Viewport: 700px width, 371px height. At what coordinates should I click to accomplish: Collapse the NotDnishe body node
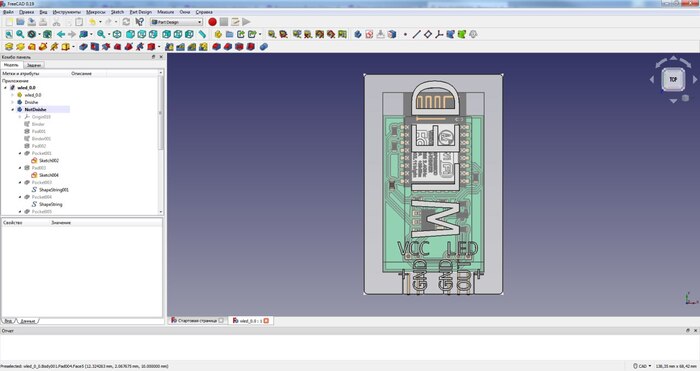(x=12, y=109)
